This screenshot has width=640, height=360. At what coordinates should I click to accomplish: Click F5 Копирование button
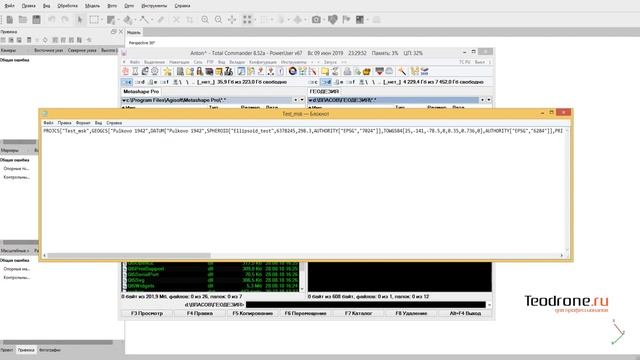pos(253,313)
